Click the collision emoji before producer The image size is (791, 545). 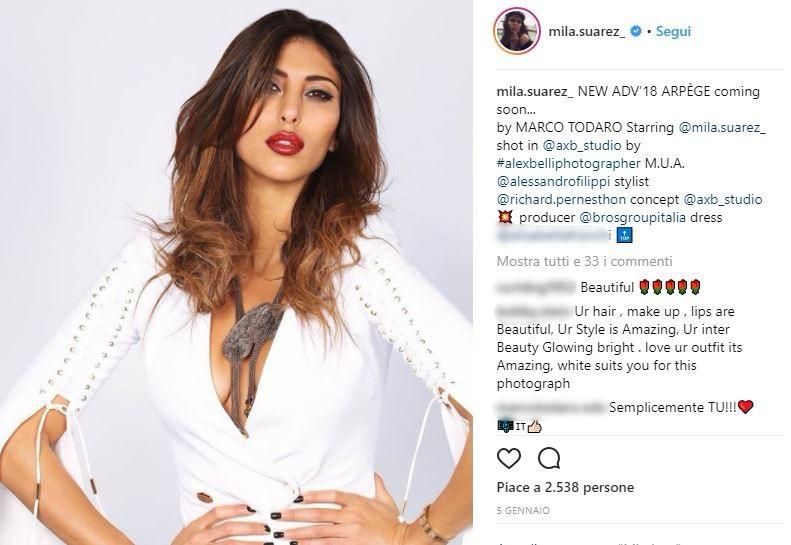[x=505, y=217]
